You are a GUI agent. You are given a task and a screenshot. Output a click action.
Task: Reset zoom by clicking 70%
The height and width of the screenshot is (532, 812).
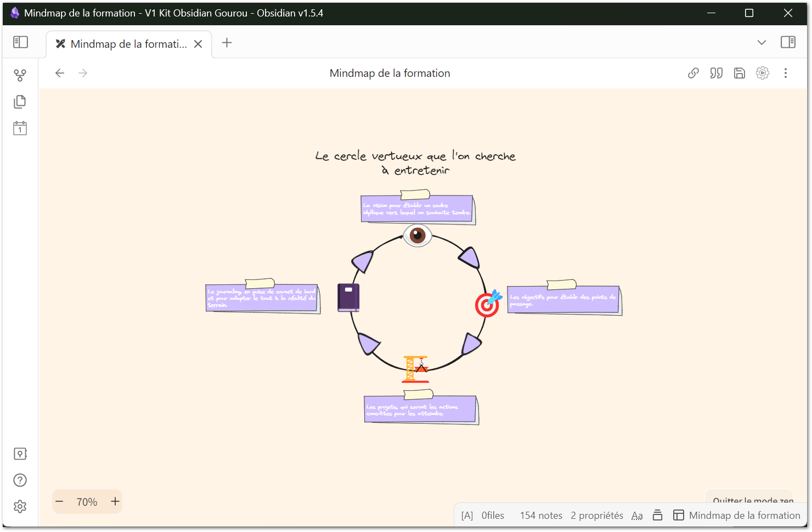point(87,502)
